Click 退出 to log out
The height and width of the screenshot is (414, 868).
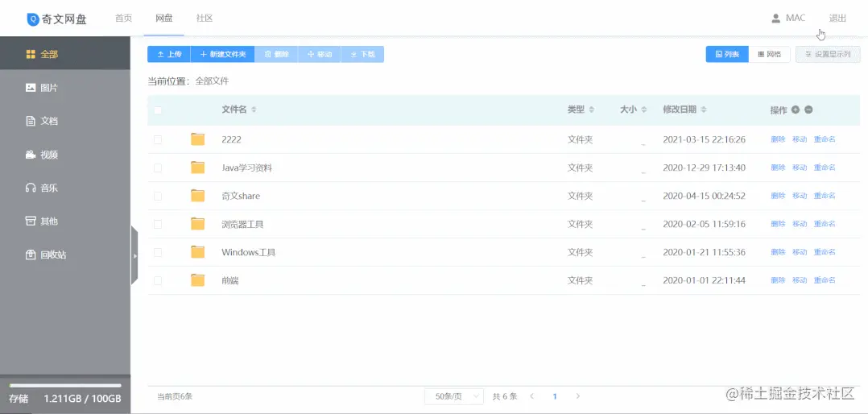point(837,19)
